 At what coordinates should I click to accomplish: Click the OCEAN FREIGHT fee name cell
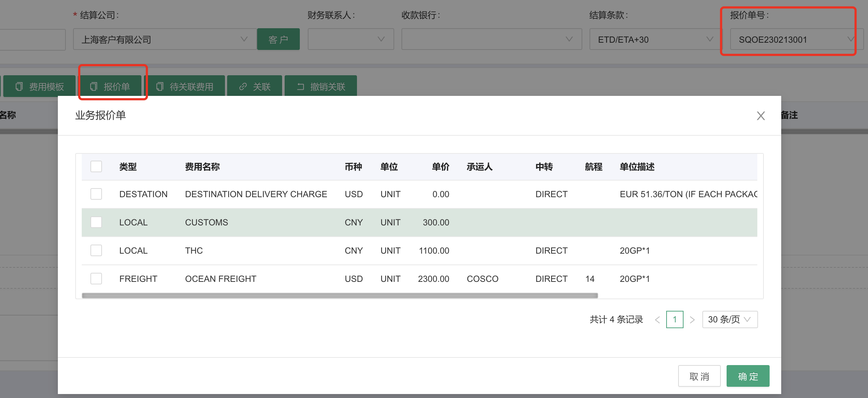point(221,279)
